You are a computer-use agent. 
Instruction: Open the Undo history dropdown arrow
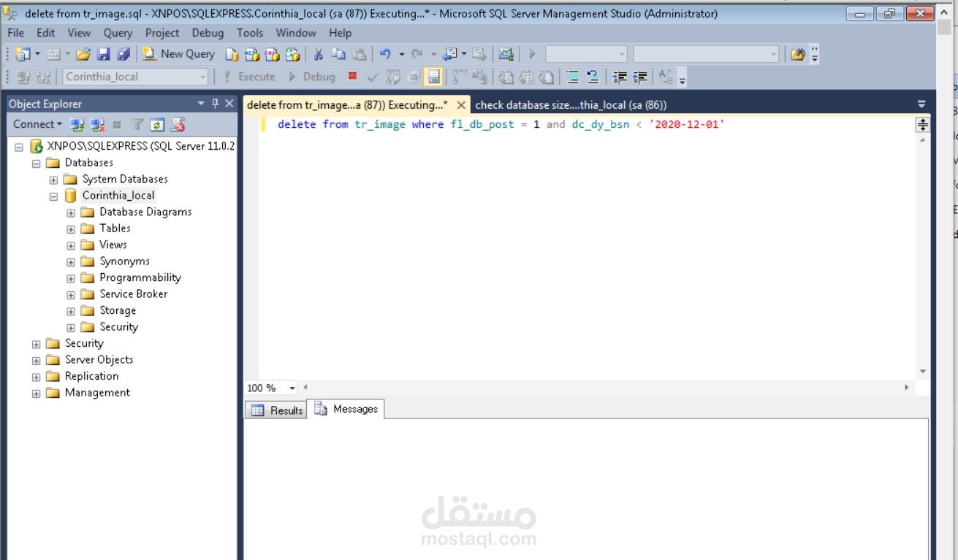(401, 54)
